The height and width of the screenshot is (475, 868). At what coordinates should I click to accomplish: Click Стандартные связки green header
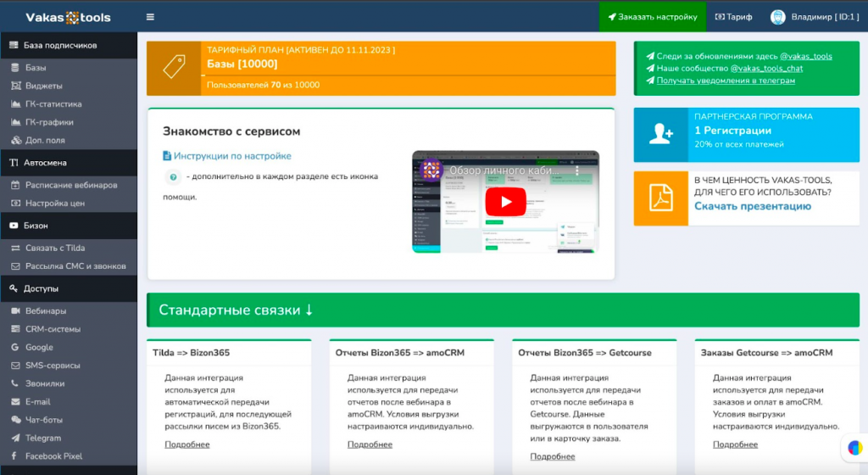point(504,310)
